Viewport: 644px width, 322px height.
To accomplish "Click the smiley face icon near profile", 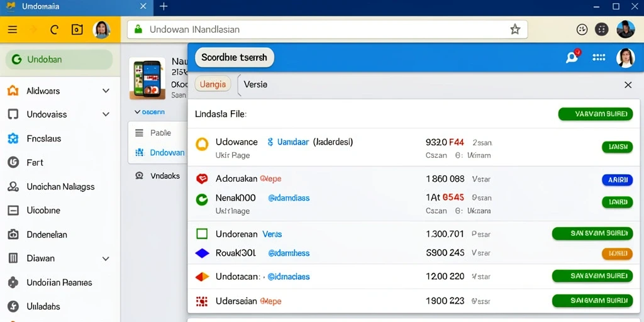I will tap(582, 29).
